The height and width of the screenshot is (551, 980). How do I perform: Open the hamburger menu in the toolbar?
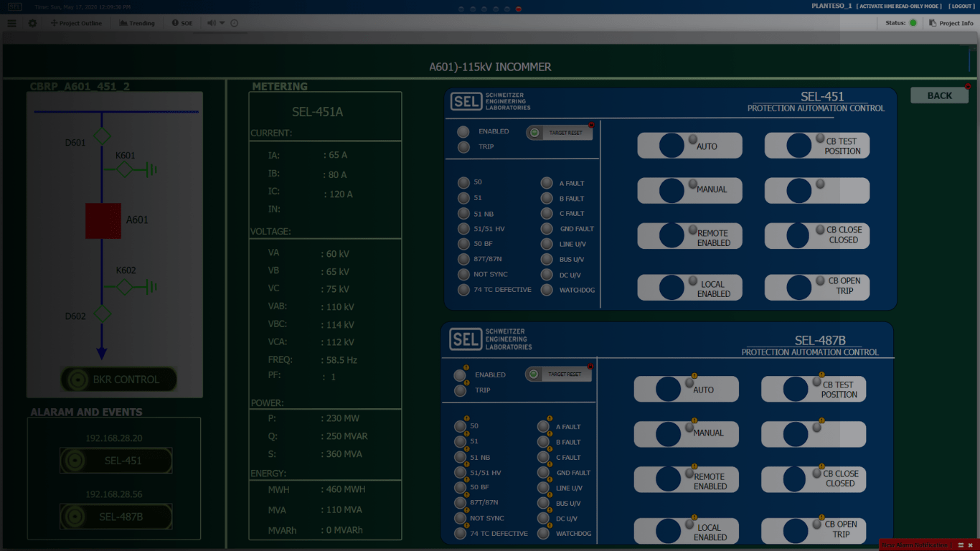click(x=11, y=23)
